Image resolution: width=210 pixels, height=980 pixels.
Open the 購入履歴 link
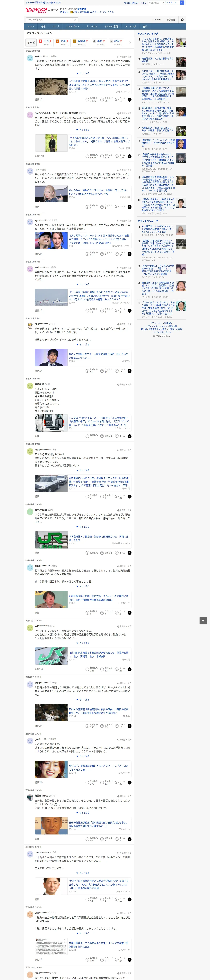[x=171, y=20]
